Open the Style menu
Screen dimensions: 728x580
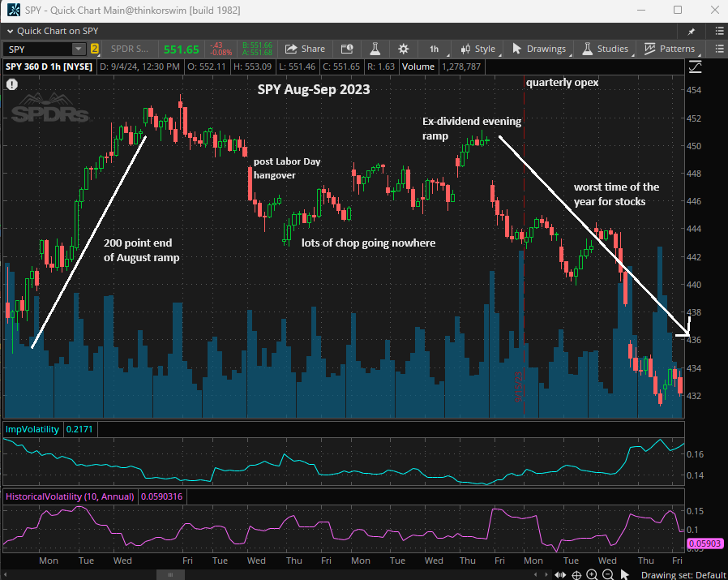477,49
